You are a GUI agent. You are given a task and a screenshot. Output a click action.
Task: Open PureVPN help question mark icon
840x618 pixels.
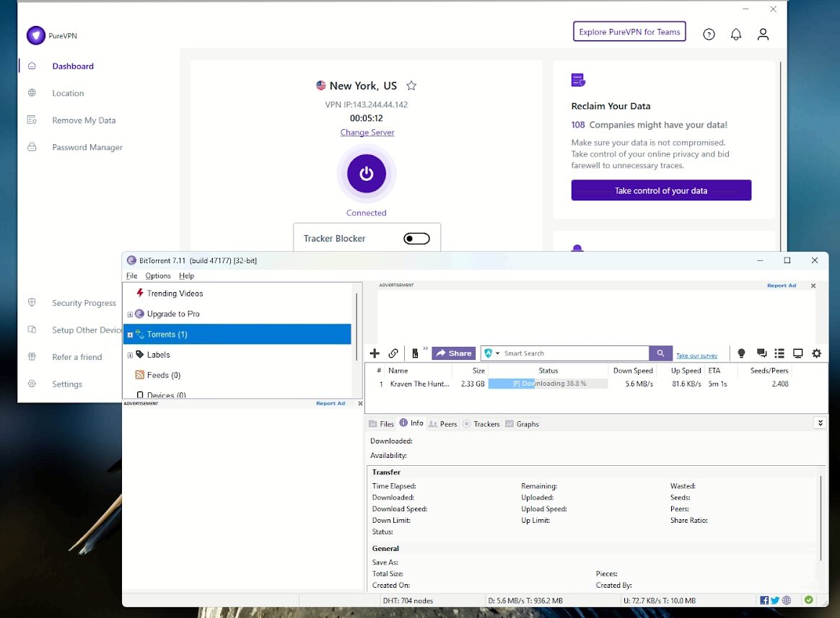(x=709, y=34)
